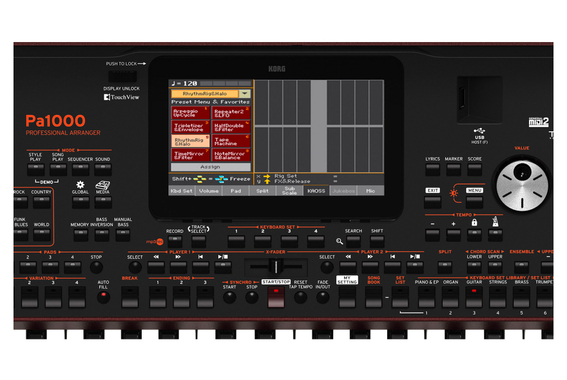Trigger the Break button
567x380 pixels.
(130, 298)
